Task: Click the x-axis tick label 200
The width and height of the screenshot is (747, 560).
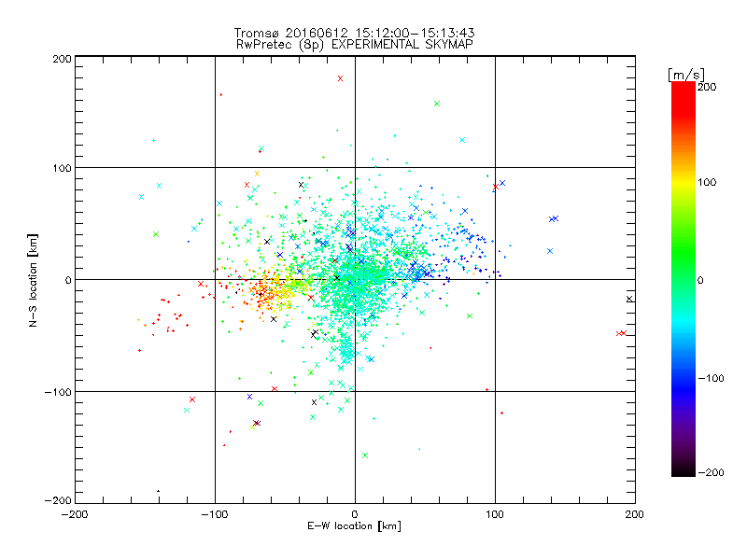Action: tap(635, 514)
